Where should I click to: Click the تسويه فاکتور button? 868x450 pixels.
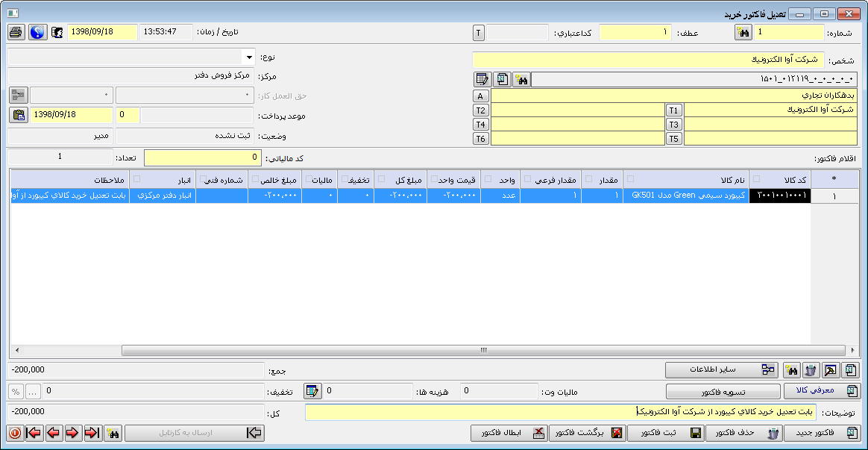[722, 390]
